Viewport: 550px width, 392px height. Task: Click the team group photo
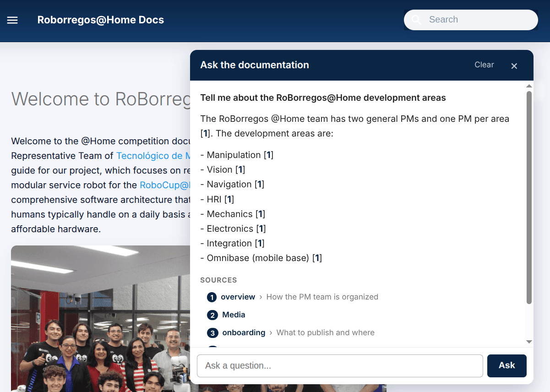coord(101,319)
